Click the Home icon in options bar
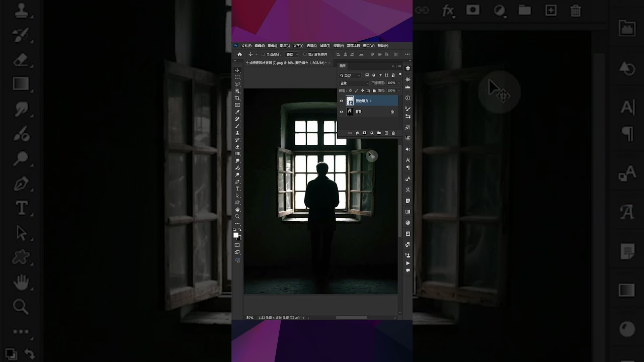Image resolution: width=644 pixels, height=362 pixels. (239, 54)
